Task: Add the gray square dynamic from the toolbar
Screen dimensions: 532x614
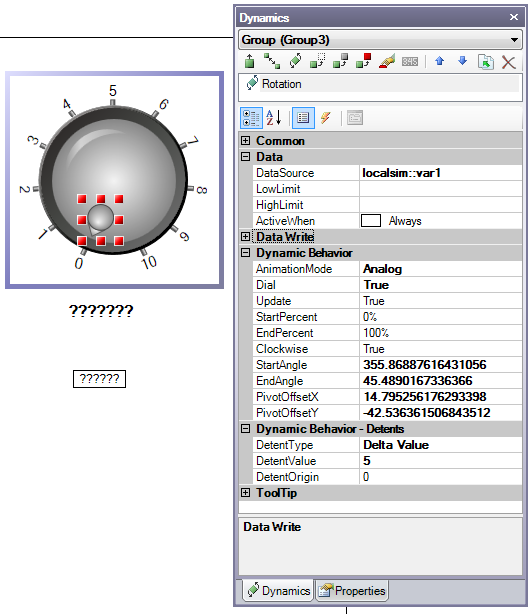Action: pos(341,61)
